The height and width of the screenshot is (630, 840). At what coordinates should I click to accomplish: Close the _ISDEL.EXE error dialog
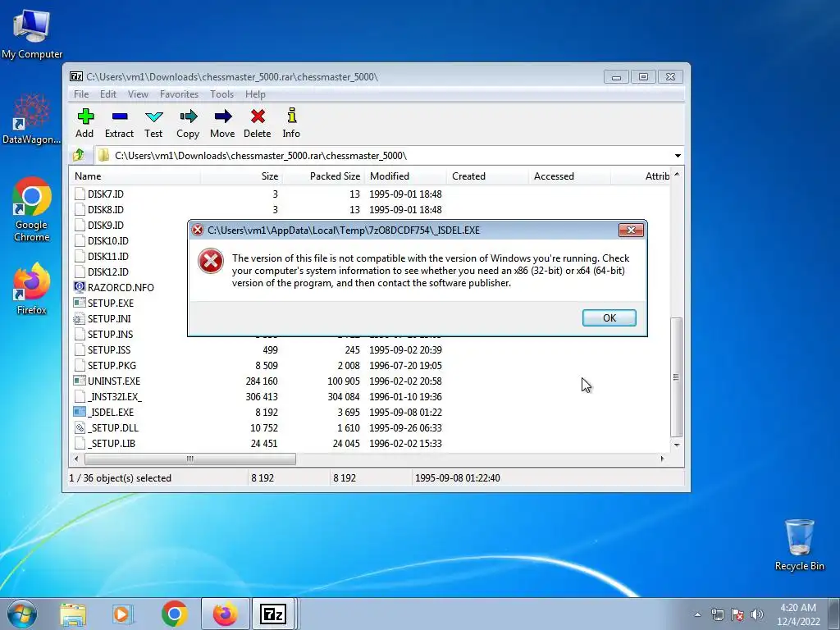pos(631,230)
